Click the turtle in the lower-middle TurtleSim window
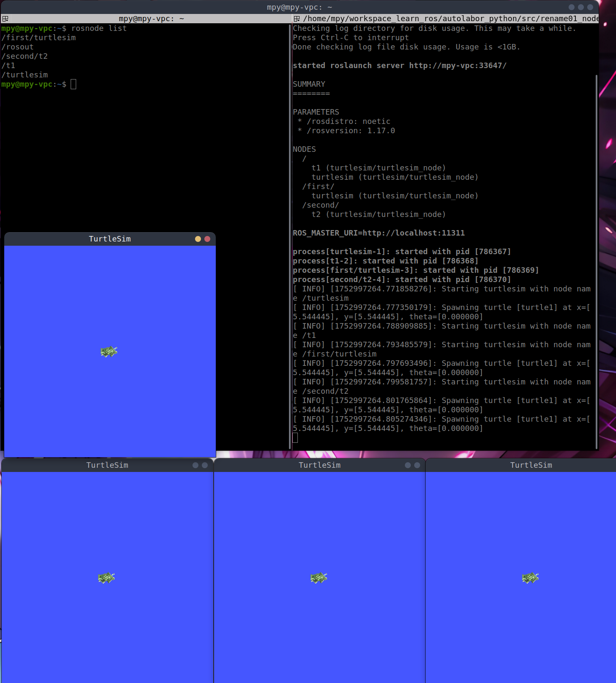 (x=319, y=578)
